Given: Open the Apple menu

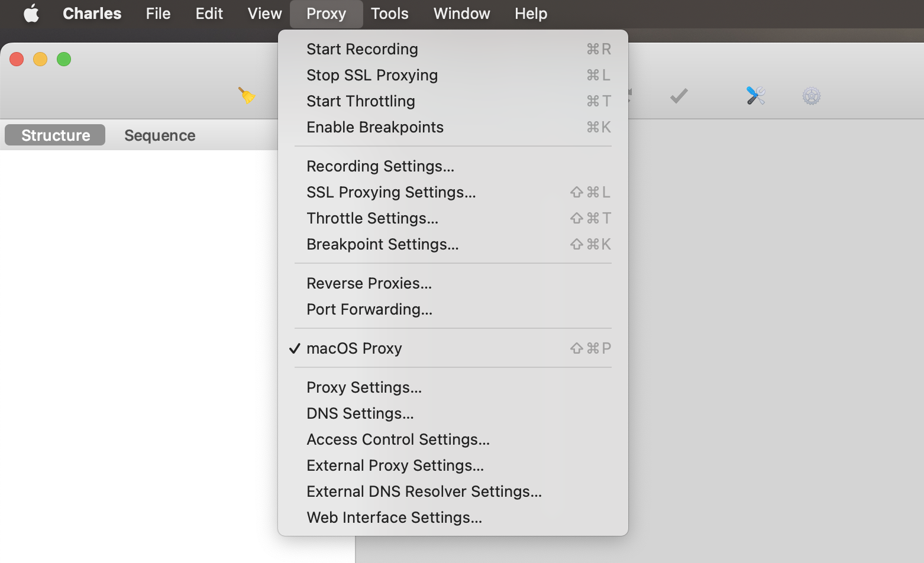Looking at the screenshot, I should coord(31,13).
